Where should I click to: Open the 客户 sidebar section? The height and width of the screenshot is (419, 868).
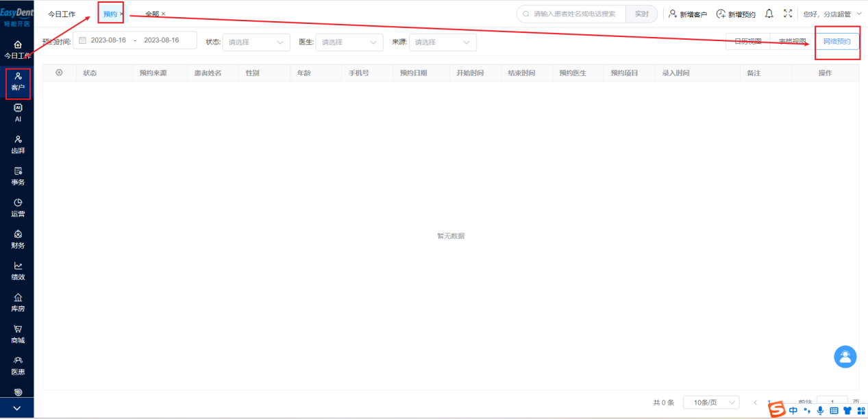point(18,81)
